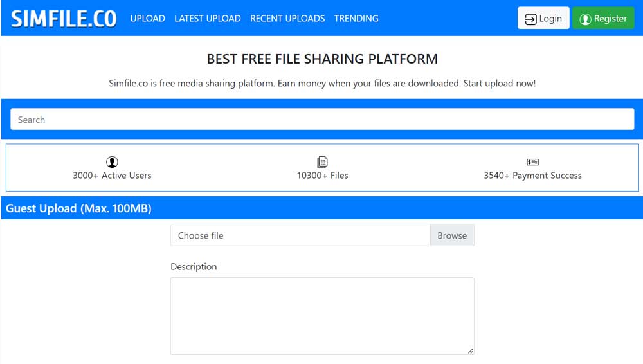Click the Payment Success money icon
The width and height of the screenshot is (643, 364).
[x=532, y=162]
